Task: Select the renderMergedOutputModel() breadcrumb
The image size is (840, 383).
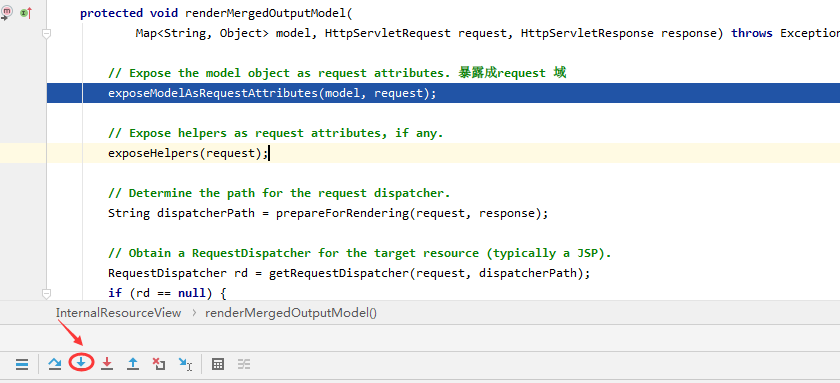Action: pyautogui.click(x=291, y=313)
